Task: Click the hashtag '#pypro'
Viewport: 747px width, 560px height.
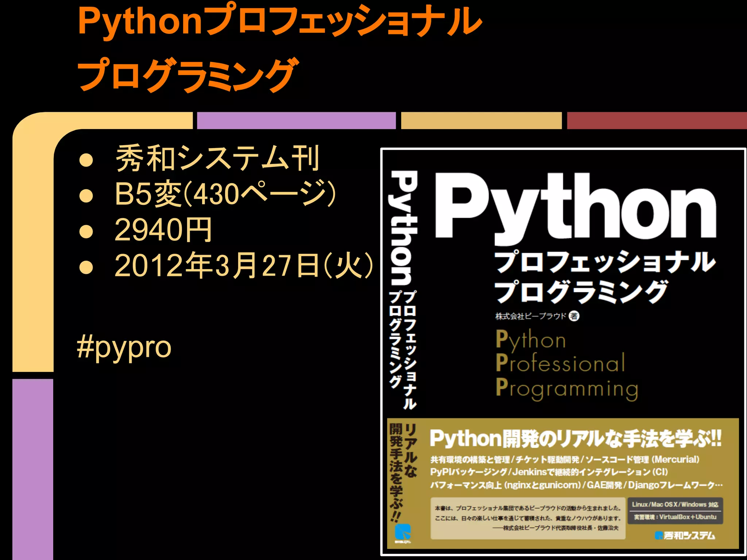Action: 124,348
